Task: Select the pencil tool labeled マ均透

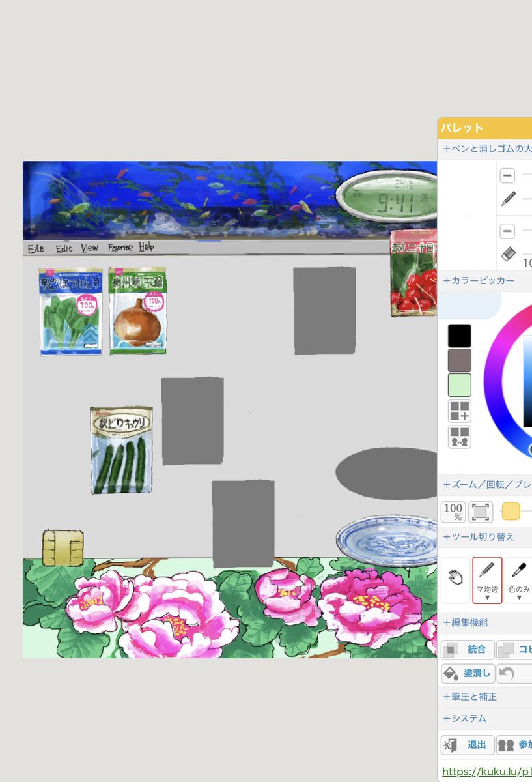Action: (x=487, y=580)
